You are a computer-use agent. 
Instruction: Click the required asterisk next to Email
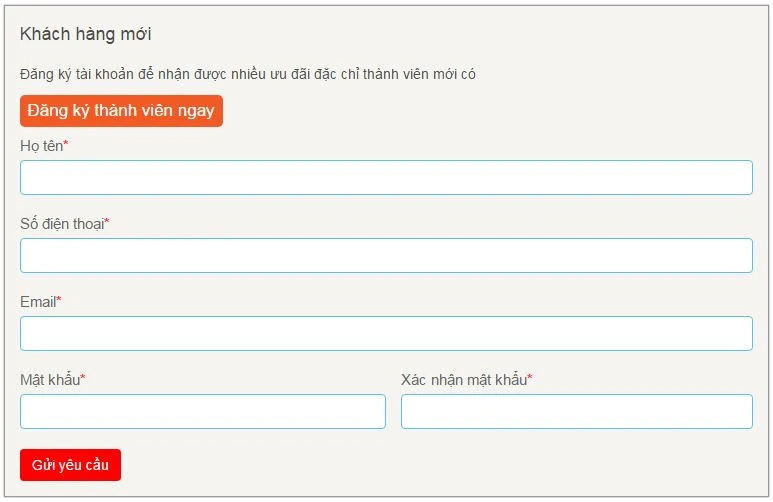coord(59,300)
